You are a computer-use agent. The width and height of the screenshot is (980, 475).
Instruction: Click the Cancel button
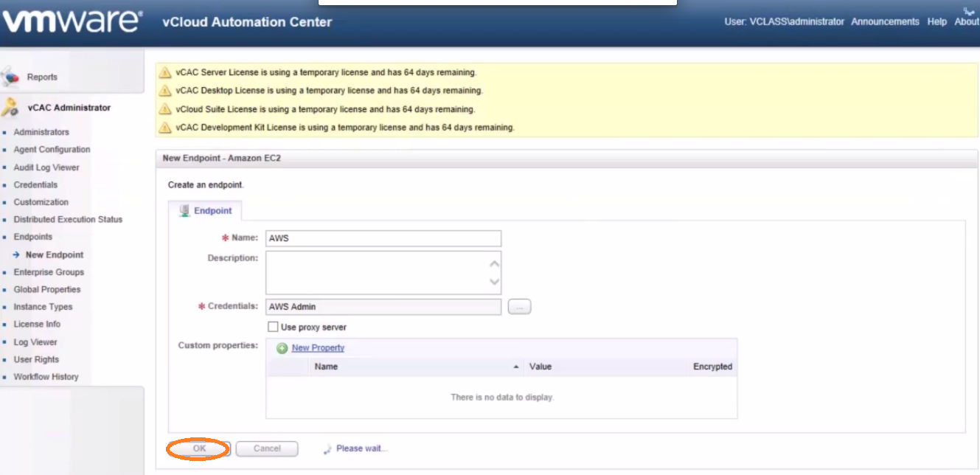267,448
